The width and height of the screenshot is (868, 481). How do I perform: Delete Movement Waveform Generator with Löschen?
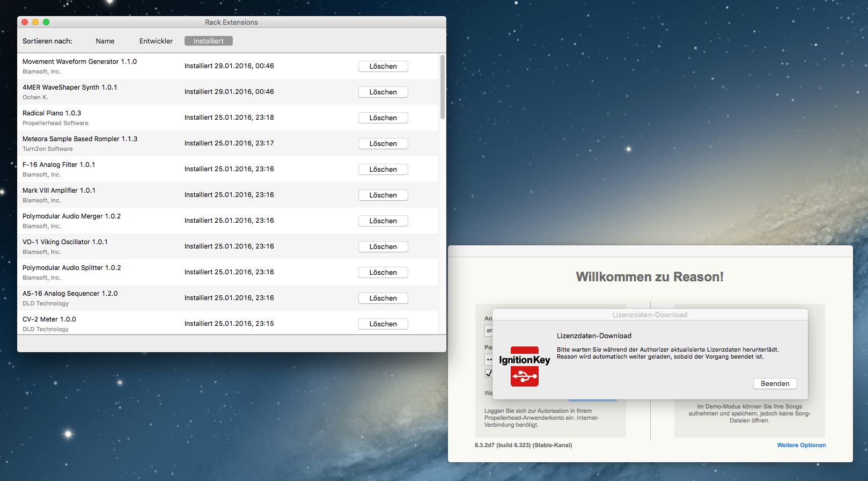coord(383,67)
